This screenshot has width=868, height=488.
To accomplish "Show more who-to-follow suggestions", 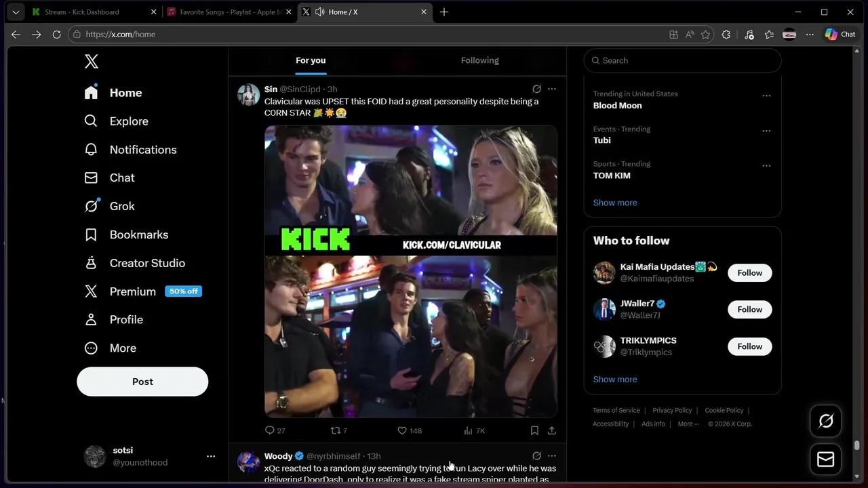I will click(x=615, y=380).
